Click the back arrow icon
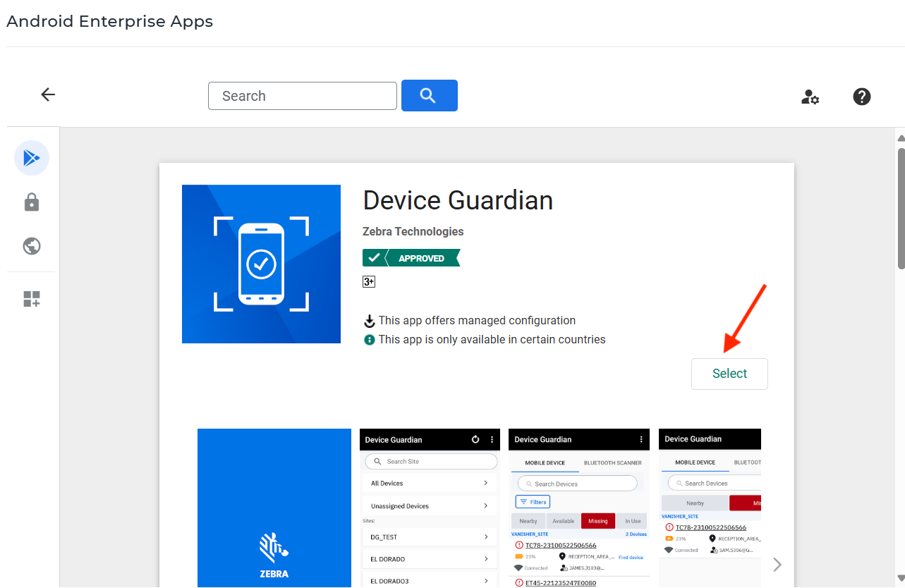This screenshot has height=588, width=905. [x=48, y=94]
